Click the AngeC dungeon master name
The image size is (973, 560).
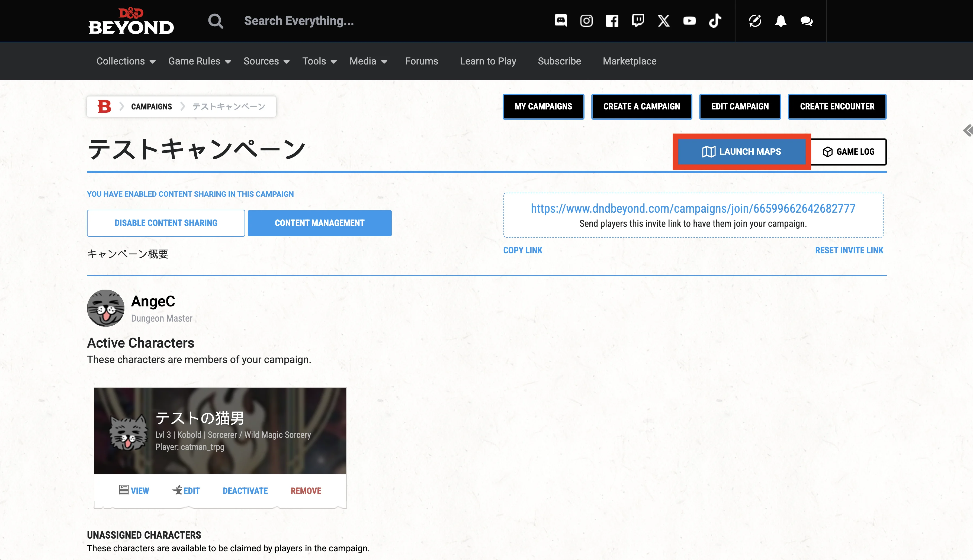coord(153,301)
